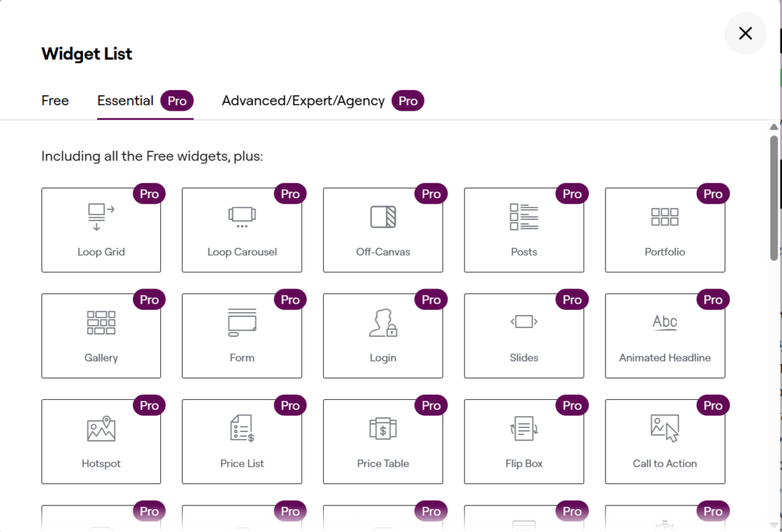The image size is (782, 532).
Task: Click the Hotspot map pin icon
Action: [101, 428]
